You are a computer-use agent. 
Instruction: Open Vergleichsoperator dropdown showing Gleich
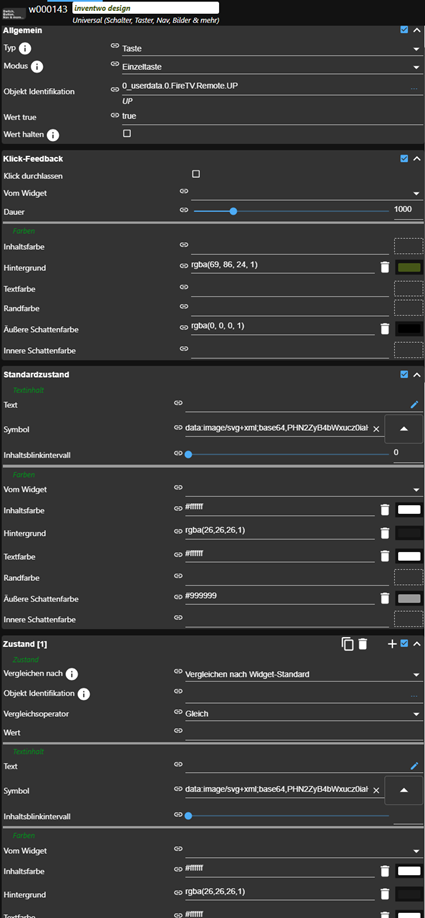coord(303,714)
